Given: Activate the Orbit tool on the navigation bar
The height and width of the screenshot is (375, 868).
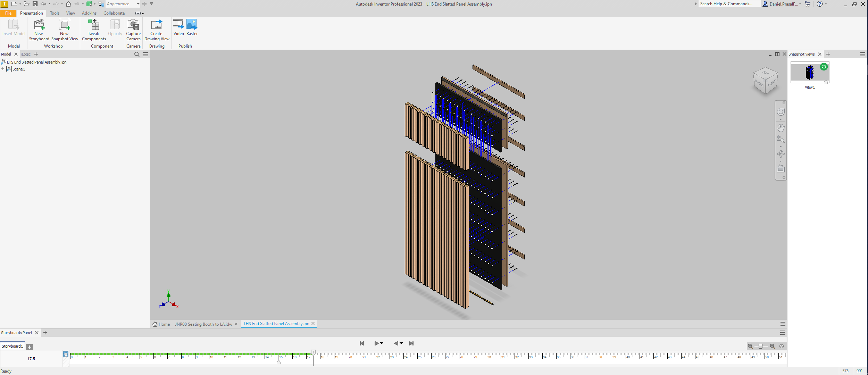Looking at the screenshot, I should click(781, 153).
